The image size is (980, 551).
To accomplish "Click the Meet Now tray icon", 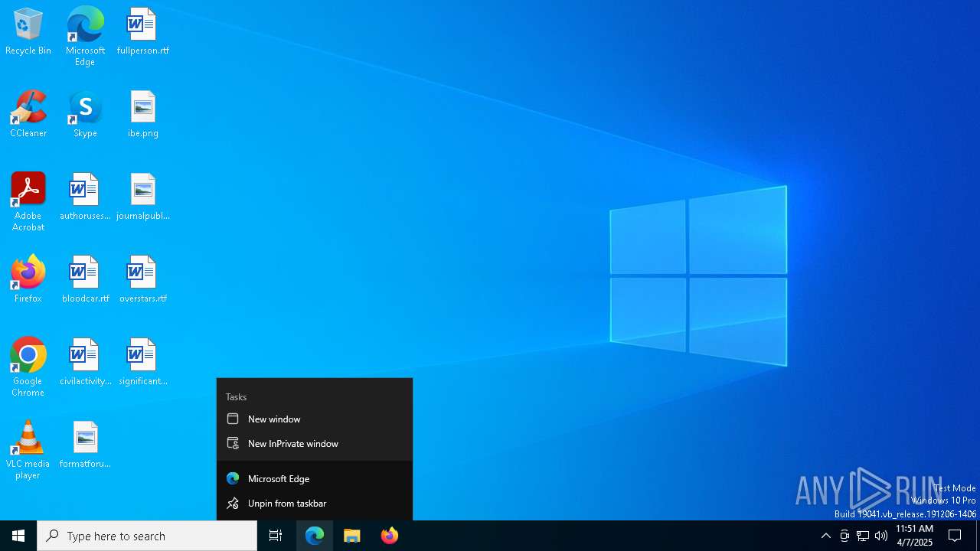I will click(844, 536).
